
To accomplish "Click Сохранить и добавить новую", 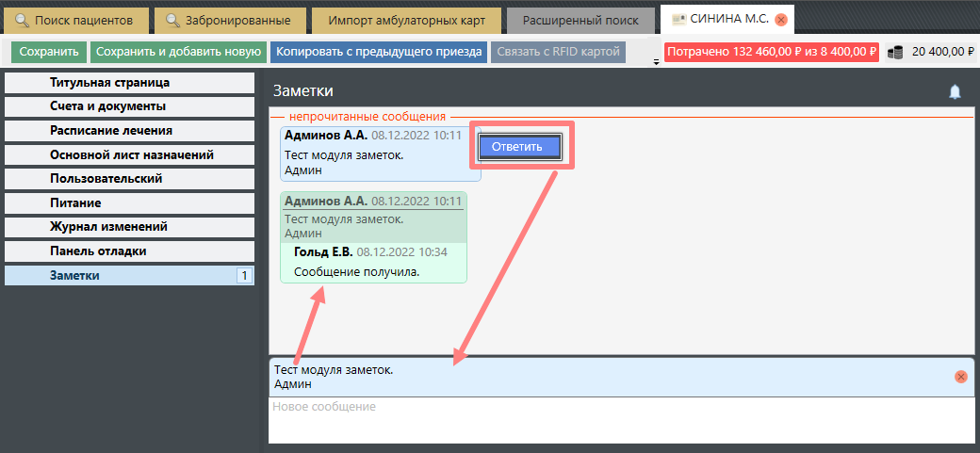I will [x=179, y=52].
